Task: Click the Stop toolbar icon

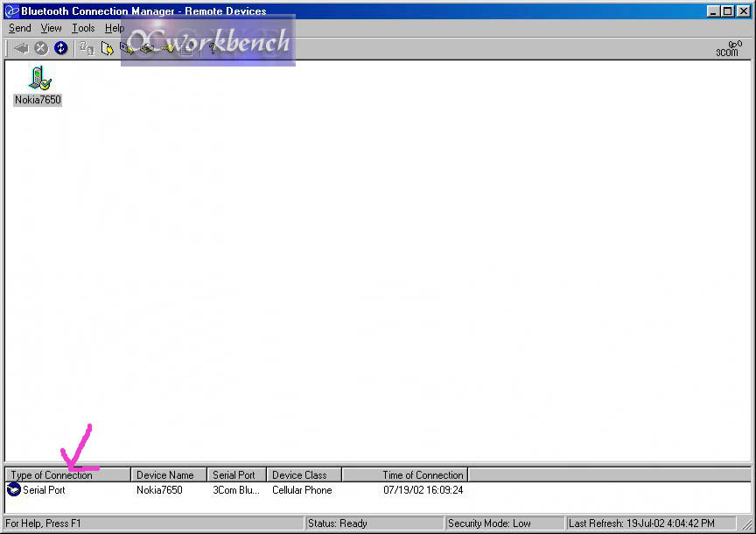Action: click(x=41, y=48)
